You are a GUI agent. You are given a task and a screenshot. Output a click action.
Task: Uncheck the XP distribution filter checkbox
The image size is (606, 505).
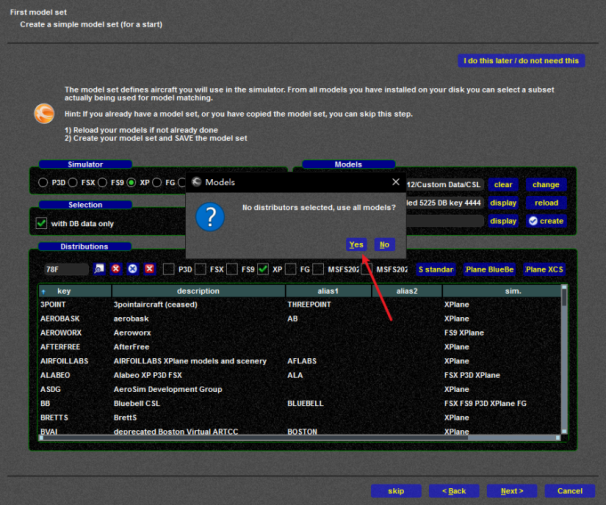tap(263, 269)
